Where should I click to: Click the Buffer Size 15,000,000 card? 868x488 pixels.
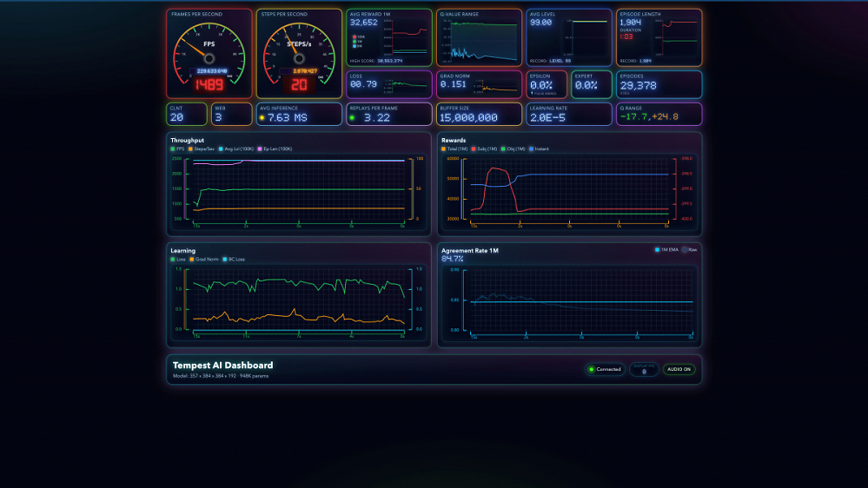(x=480, y=115)
